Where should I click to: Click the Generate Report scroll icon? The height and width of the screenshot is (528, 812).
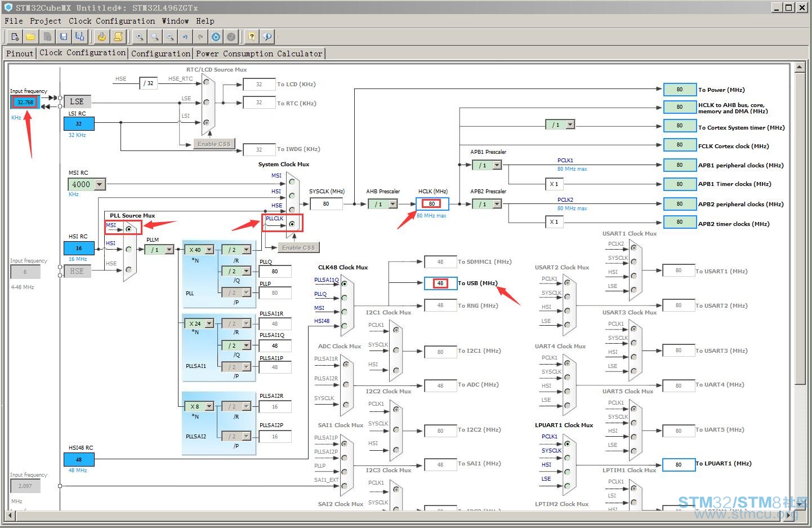(x=118, y=37)
